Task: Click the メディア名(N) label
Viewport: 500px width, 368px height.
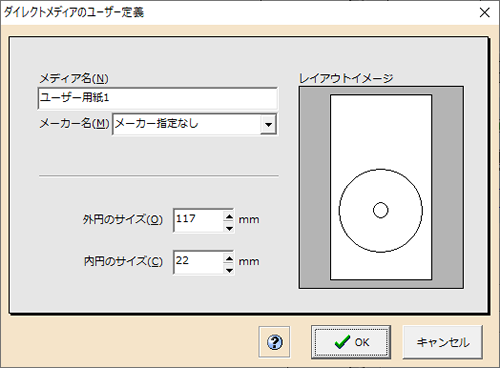Action: click(74, 79)
